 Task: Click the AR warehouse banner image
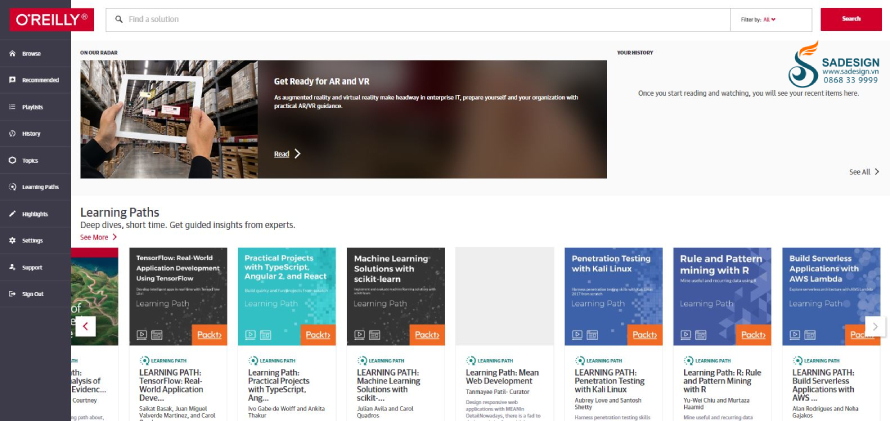pos(169,119)
